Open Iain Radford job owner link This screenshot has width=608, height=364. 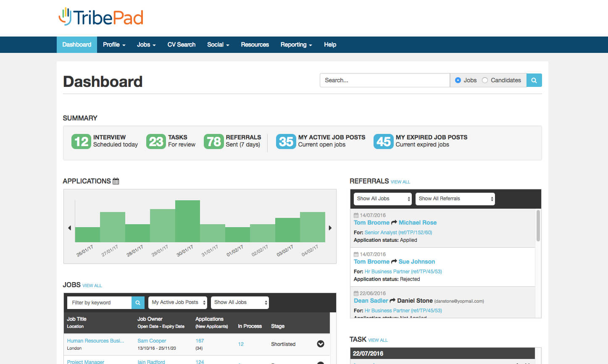[151, 361]
